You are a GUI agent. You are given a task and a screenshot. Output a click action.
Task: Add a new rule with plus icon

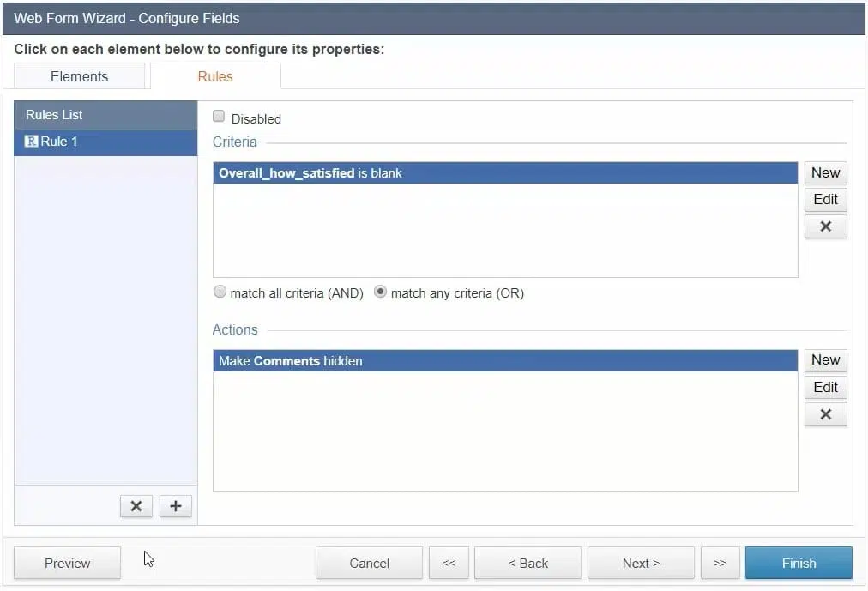coord(176,506)
